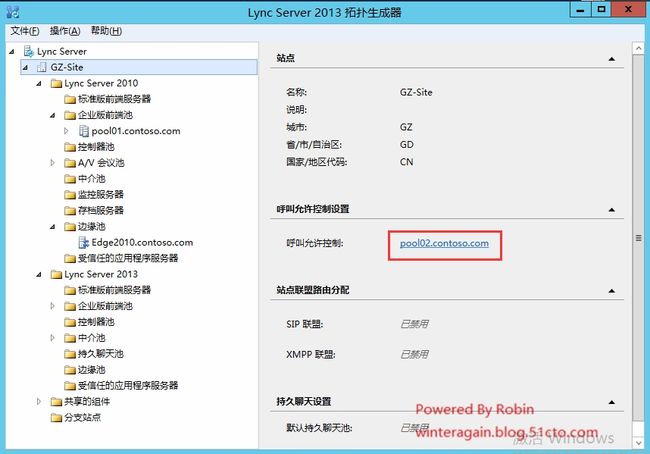Collapse 边缘池 under Lync Server 2010
The width and height of the screenshot is (650, 454).
click(52, 227)
